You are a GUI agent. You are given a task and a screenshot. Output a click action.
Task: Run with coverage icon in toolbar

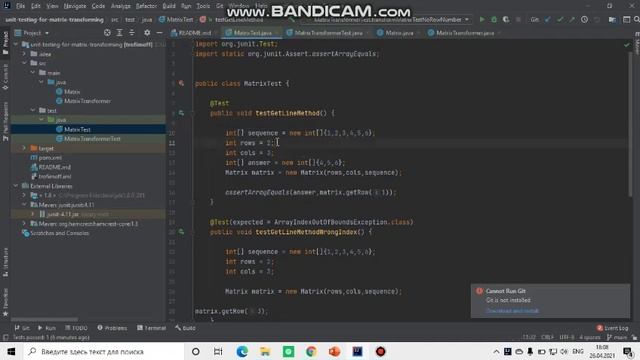pos(506,20)
